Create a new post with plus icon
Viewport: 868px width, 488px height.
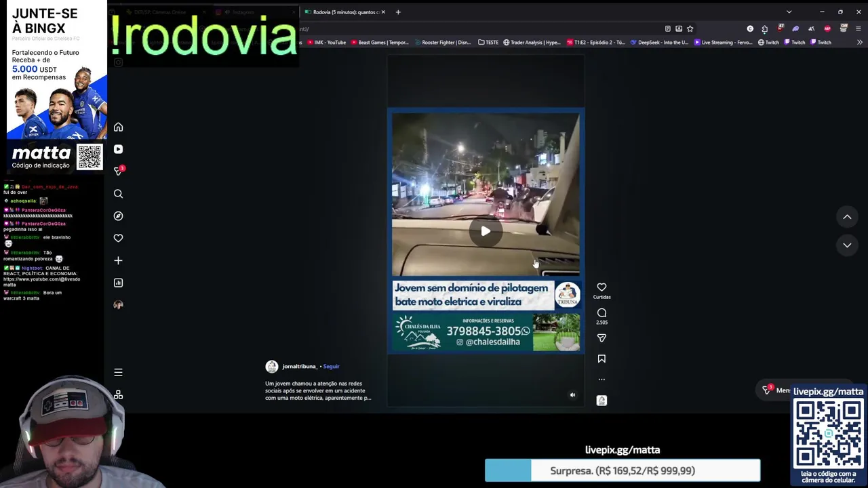click(x=118, y=260)
